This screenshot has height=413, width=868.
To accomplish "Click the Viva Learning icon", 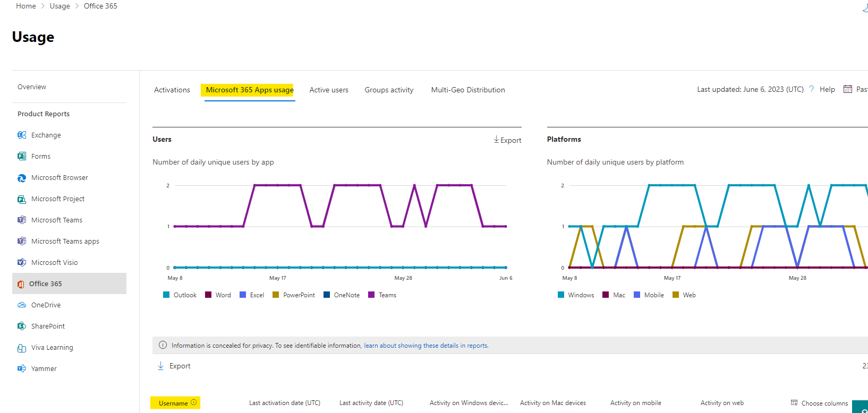I will tap(22, 348).
